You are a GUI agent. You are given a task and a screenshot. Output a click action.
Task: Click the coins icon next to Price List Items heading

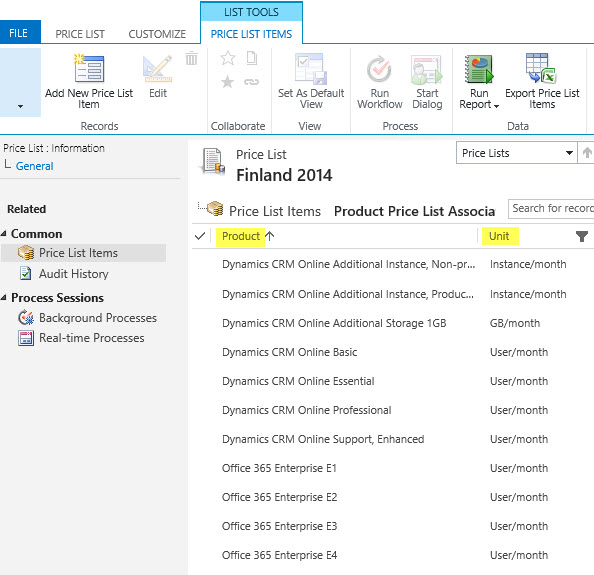(215, 208)
